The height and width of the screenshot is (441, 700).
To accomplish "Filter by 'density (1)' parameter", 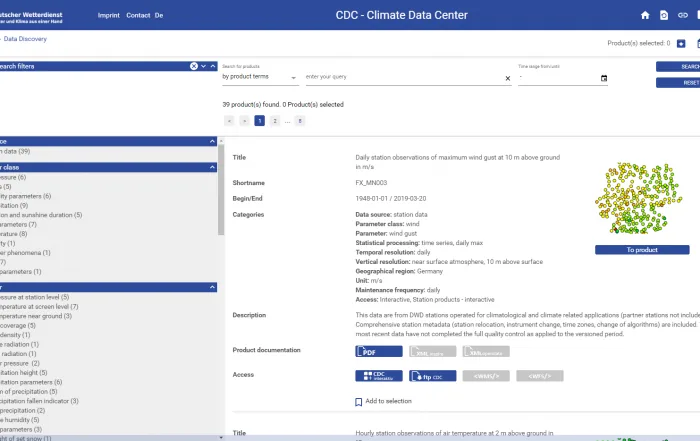I will tap(15, 335).
